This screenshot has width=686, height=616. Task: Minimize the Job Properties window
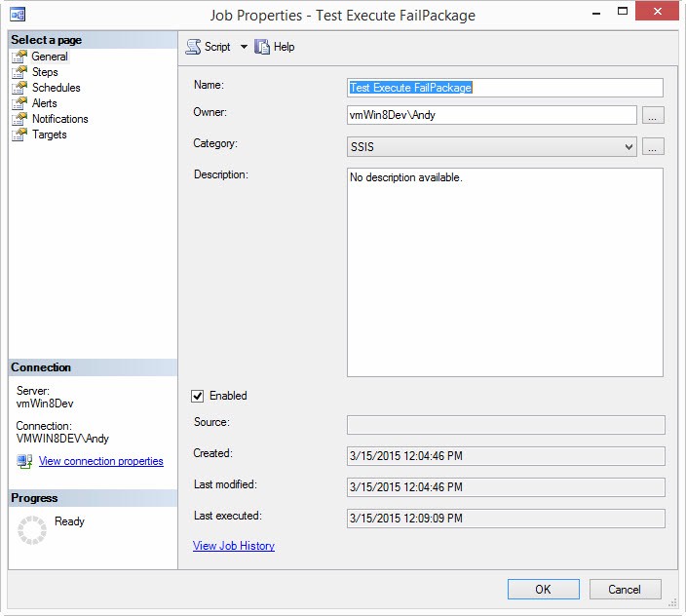click(596, 12)
